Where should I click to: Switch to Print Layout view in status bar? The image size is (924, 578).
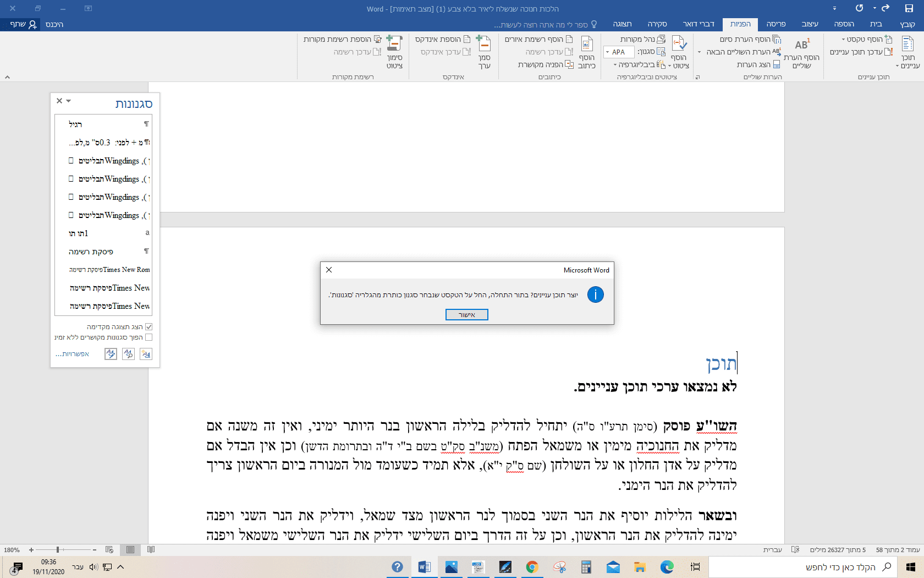[130, 550]
